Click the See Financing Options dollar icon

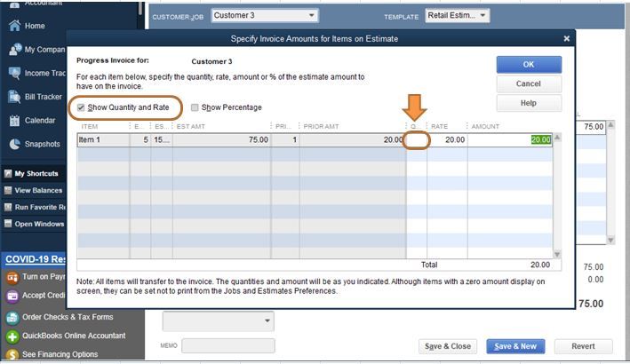pyautogui.click(x=12, y=355)
